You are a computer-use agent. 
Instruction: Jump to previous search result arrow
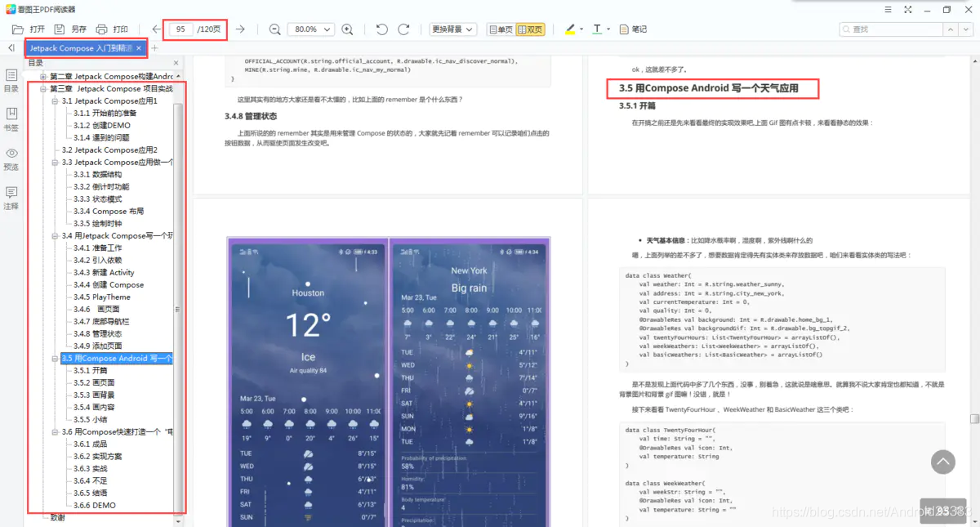pyautogui.click(x=951, y=29)
